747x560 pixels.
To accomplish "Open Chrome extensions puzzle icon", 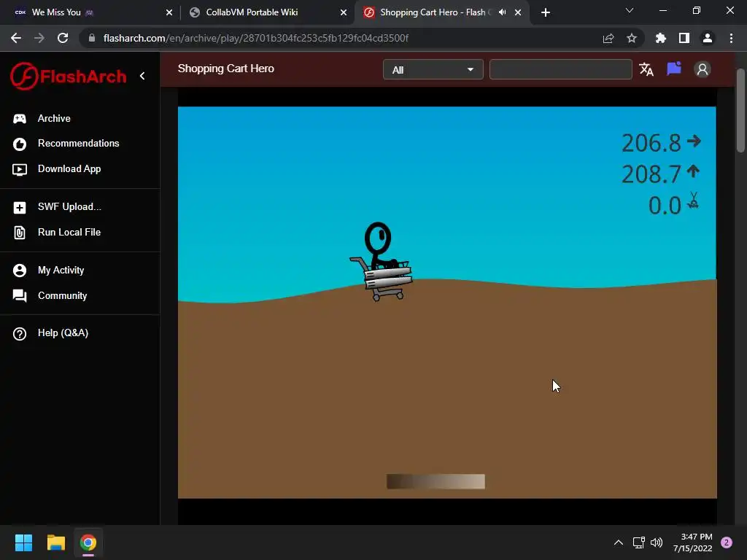I will coord(660,38).
